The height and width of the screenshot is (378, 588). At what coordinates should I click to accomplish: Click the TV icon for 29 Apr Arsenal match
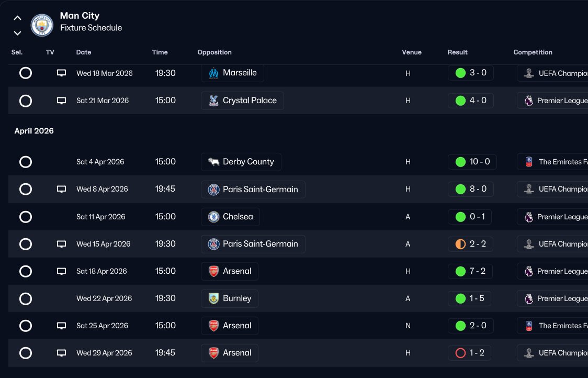pyautogui.click(x=61, y=353)
